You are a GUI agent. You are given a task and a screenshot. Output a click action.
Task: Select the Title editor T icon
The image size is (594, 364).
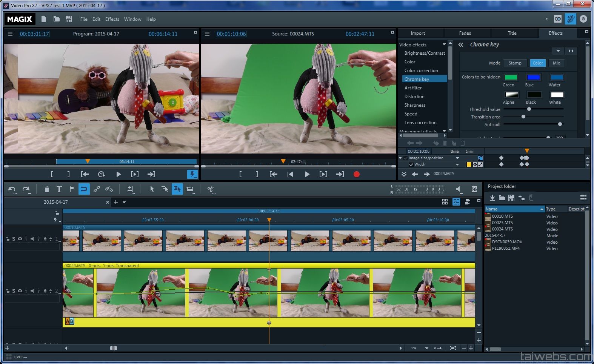coord(59,189)
